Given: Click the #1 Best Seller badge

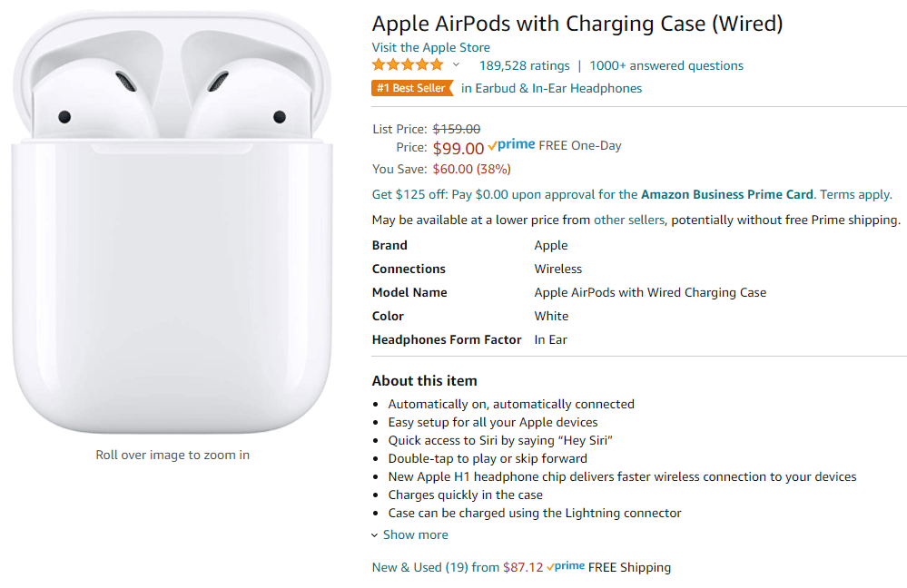Looking at the screenshot, I should (411, 89).
